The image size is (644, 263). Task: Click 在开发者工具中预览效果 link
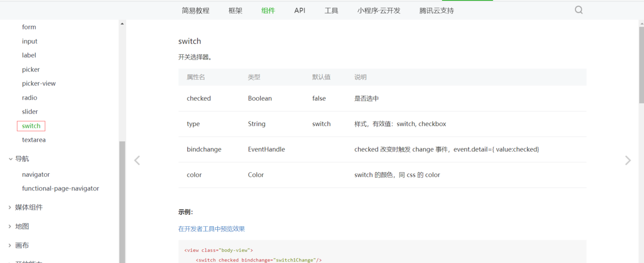[x=211, y=229]
